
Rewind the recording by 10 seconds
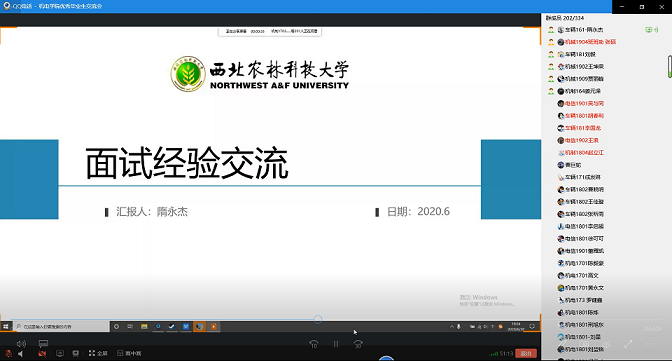[314, 344]
